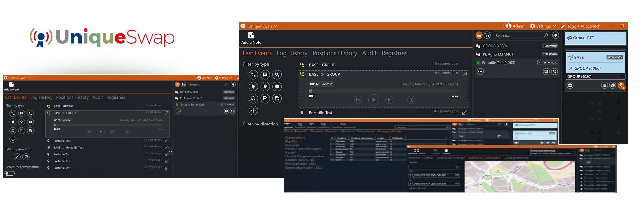
Task: Switch to list view in small window
Action: (x=178, y=84)
